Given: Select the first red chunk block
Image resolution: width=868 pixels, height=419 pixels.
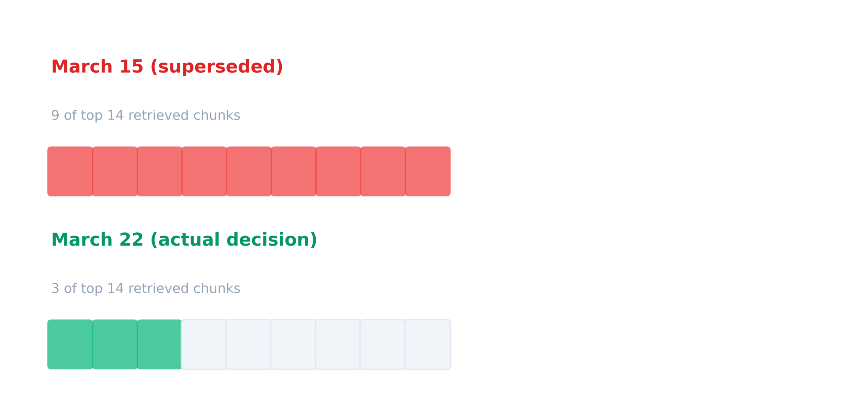Looking at the screenshot, I should 70,171.
